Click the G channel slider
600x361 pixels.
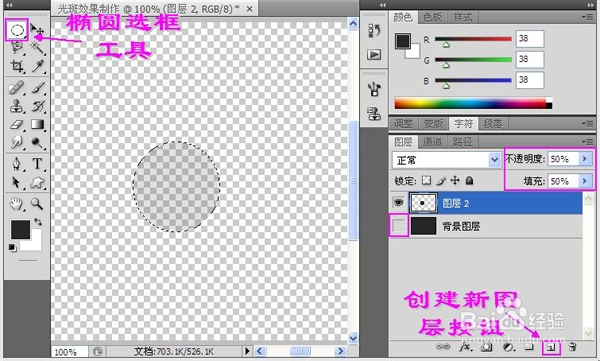(473, 59)
